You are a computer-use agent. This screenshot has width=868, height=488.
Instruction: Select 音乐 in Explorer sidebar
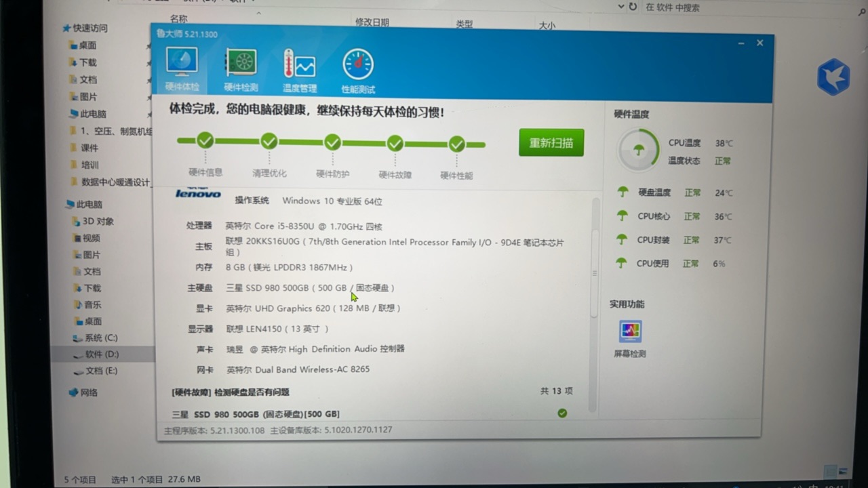88,305
